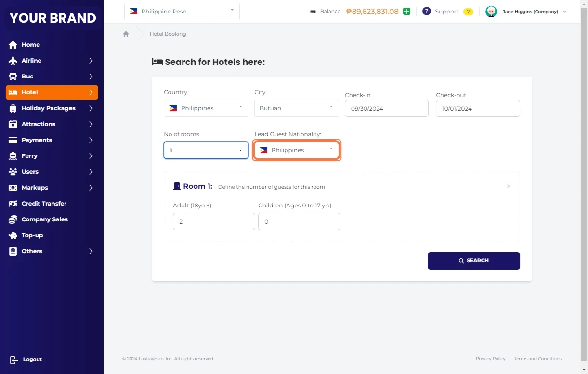The image size is (588, 374).
Task: Close Room 1 panel with X
Action: [x=509, y=186]
